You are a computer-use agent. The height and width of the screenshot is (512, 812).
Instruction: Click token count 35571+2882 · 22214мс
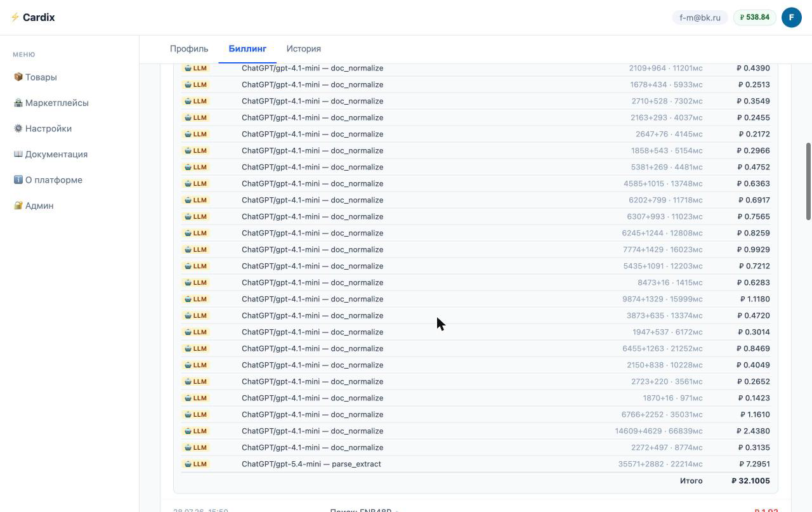[x=660, y=464]
